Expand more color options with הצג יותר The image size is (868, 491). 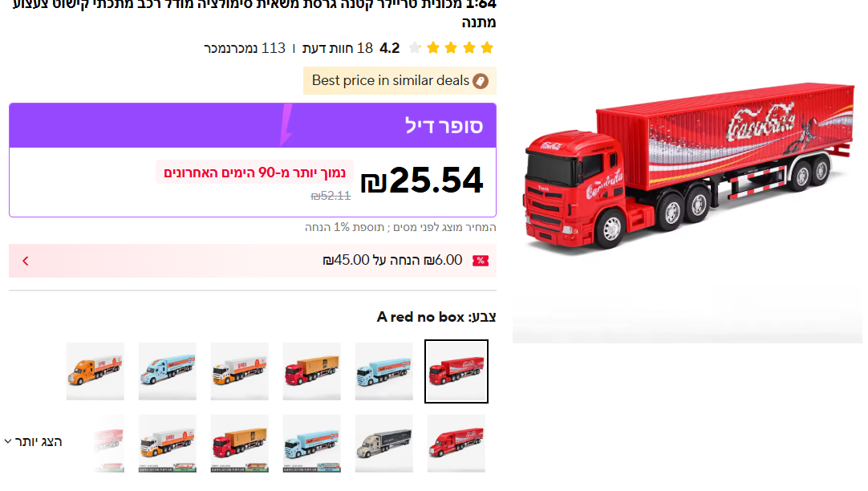pos(33,442)
